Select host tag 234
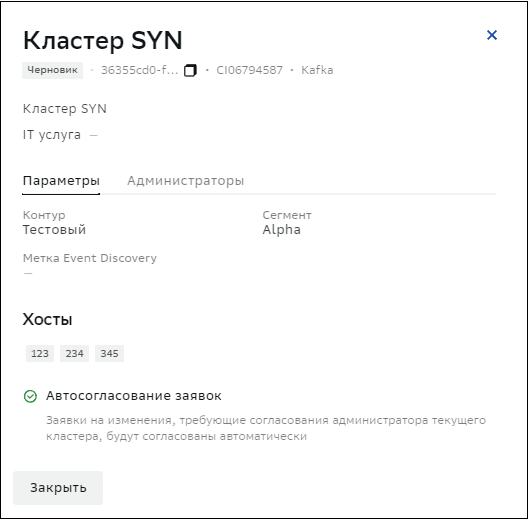Image resolution: width=528 pixels, height=521 pixels. [x=74, y=353]
